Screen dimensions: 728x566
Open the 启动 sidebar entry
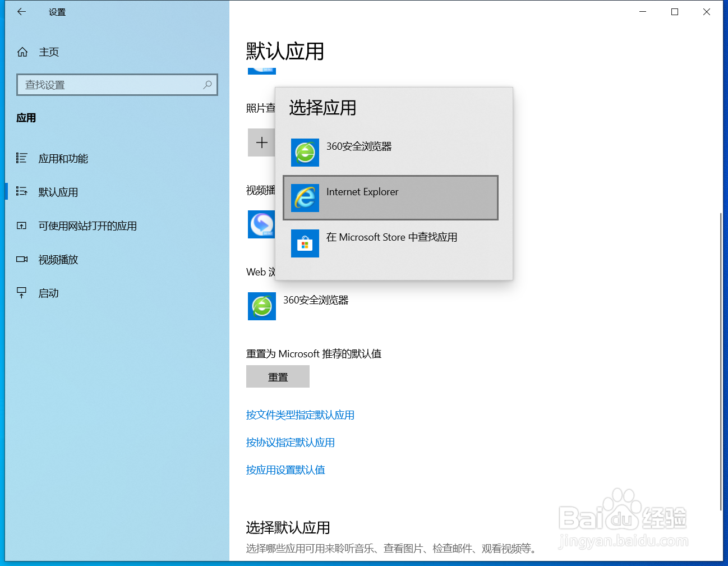coord(49,292)
